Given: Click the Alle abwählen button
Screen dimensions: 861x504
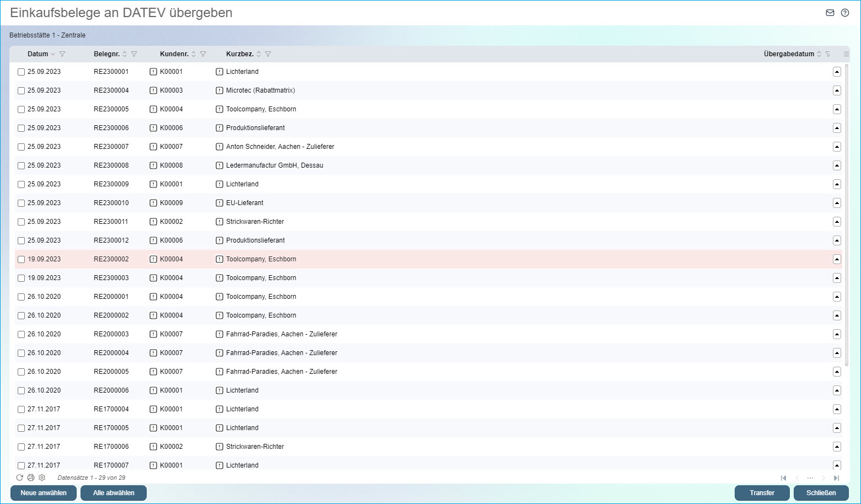Looking at the screenshot, I should [x=114, y=493].
